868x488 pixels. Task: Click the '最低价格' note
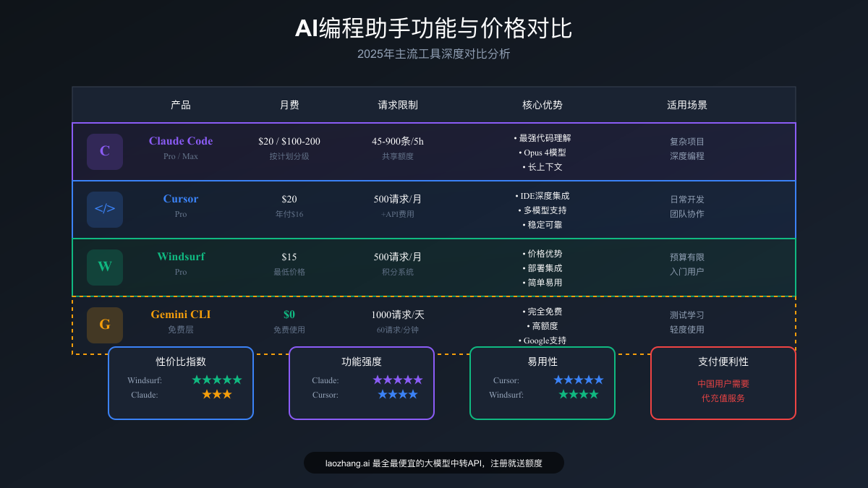pos(289,272)
